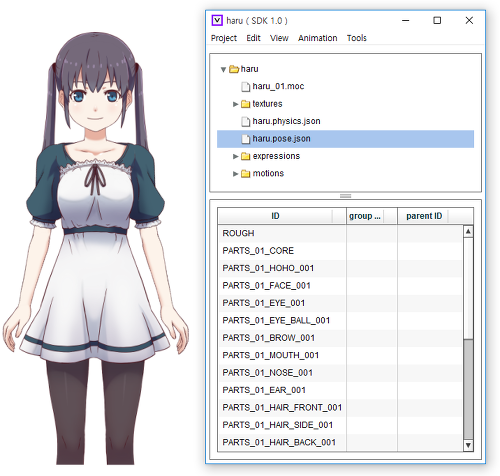Select the PARTS_01_HAIR_FRONT_001 row
Viewport: 500px width, 476px height.
click(340, 408)
